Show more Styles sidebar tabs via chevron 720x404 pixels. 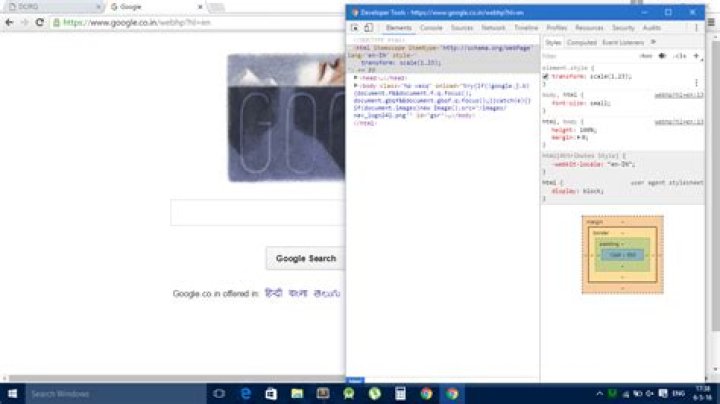653,42
